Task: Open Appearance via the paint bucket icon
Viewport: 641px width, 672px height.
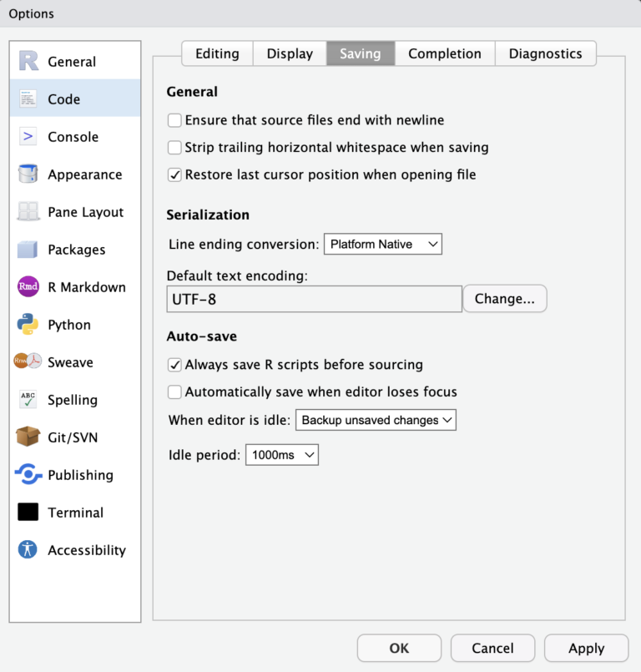Action: click(28, 174)
